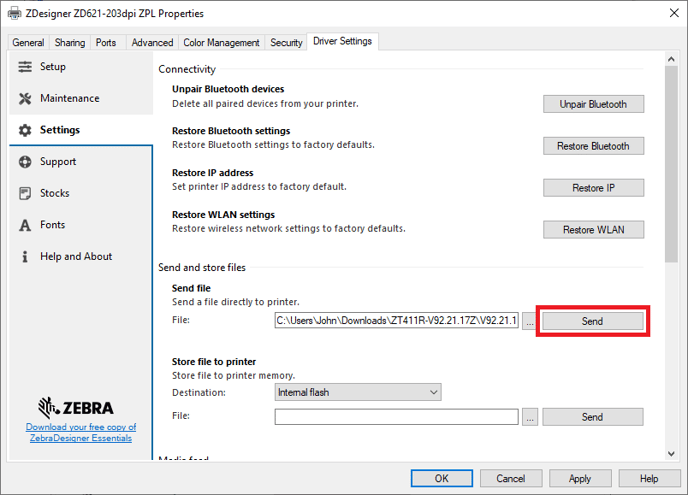Click the 'Store file to printer' heading
The width and height of the screenshot is (688, 495).
[x=214, y=362]
